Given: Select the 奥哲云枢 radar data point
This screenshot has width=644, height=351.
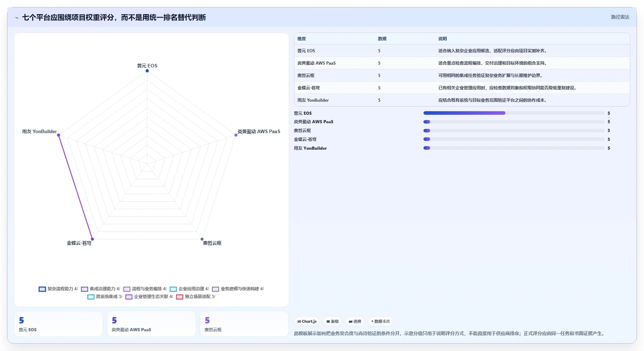Looking at the screenshot, I should coord(202,239).
